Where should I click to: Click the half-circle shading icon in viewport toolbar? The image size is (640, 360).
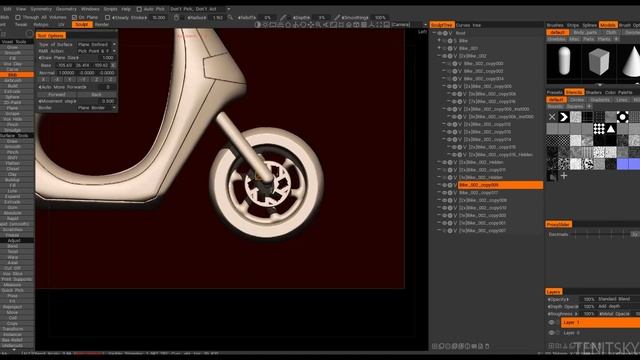[x=258, y=25]
